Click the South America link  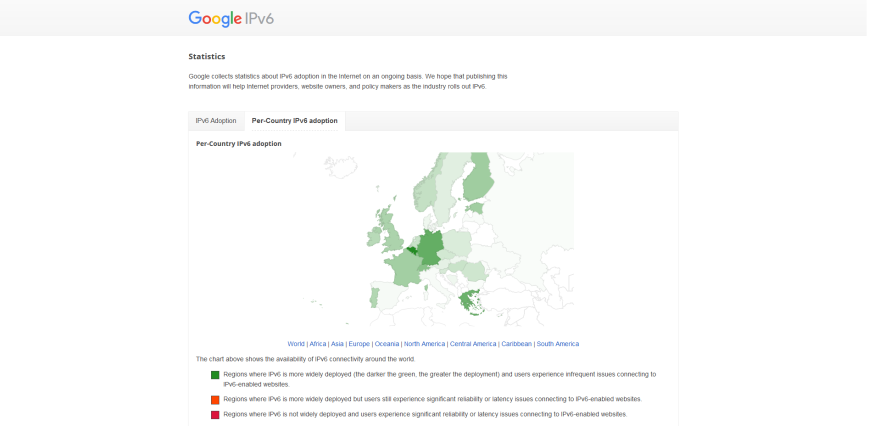pos(558,344)
